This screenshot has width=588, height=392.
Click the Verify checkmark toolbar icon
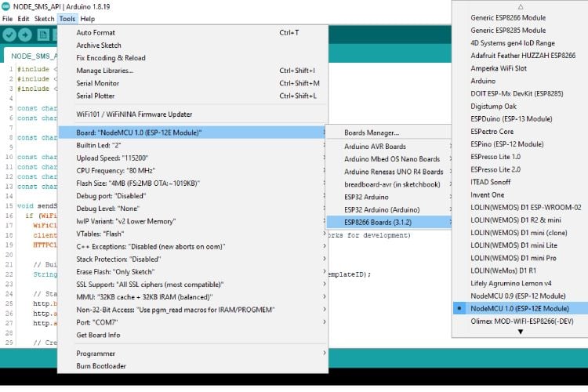pos(9,34)
